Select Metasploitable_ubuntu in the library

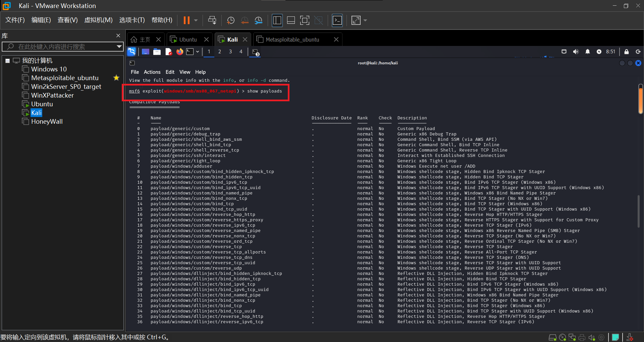pos(65,78)
